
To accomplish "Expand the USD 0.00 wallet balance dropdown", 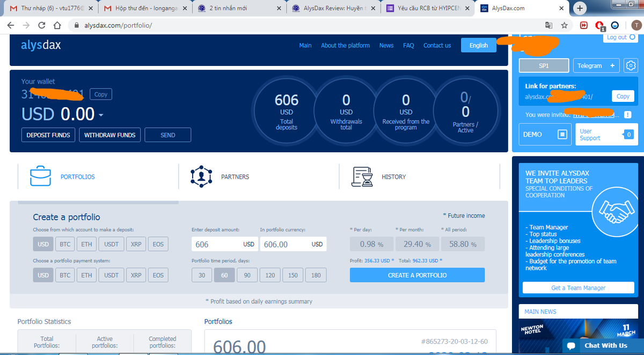I will coord(101,115).
